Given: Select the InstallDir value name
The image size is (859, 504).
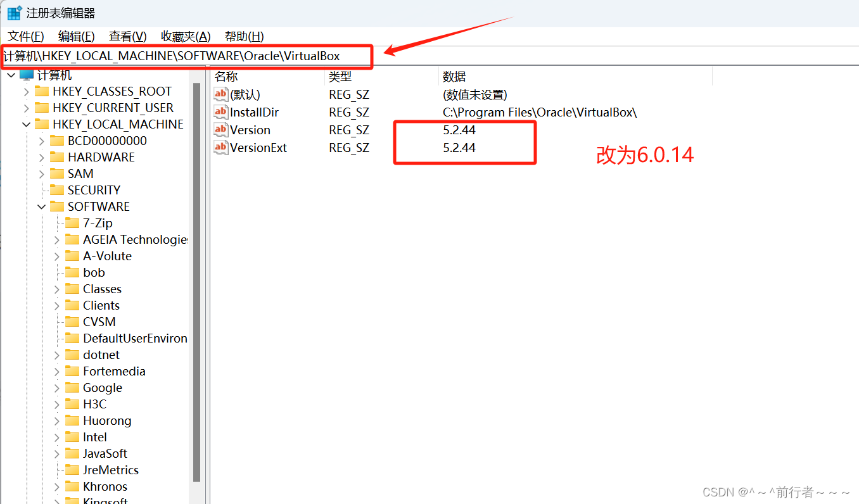Looking at the screenshot, I should pyautogui.click(x=255, y=112).
